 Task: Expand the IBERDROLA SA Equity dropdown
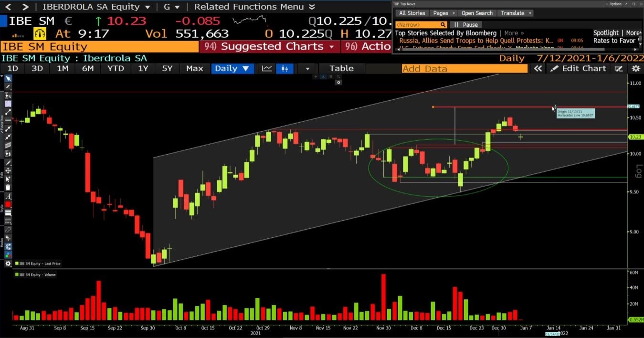(147, 7)
